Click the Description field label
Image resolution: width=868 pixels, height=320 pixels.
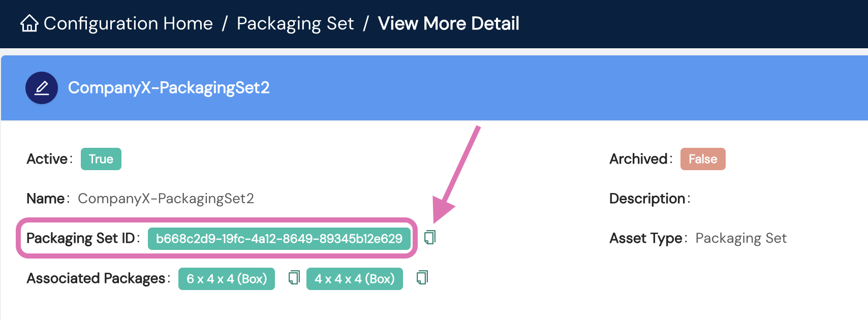point(647,198)
